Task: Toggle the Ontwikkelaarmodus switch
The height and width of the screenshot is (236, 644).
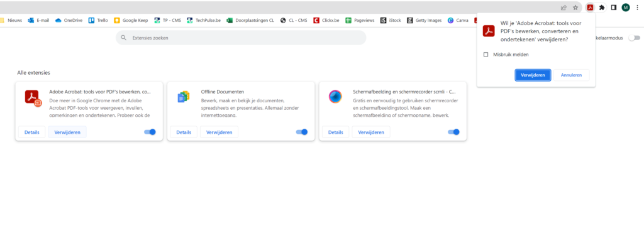Action: point(634,38)
